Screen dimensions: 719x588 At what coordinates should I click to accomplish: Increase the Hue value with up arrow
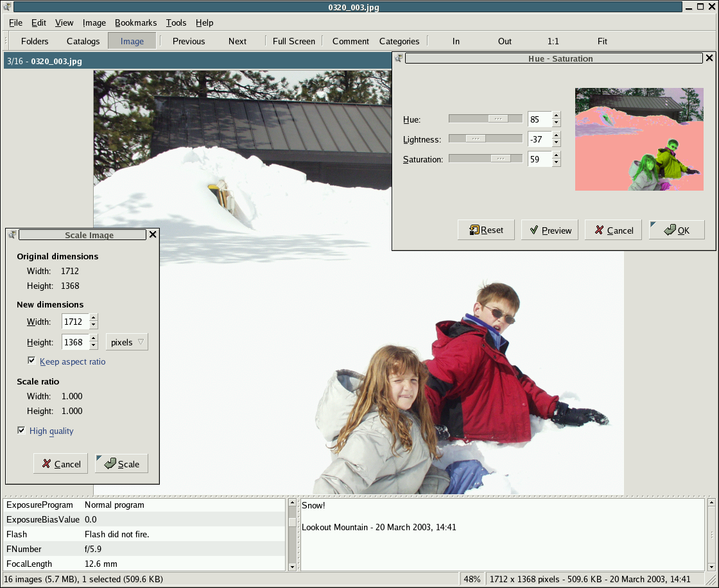[556, 116]
